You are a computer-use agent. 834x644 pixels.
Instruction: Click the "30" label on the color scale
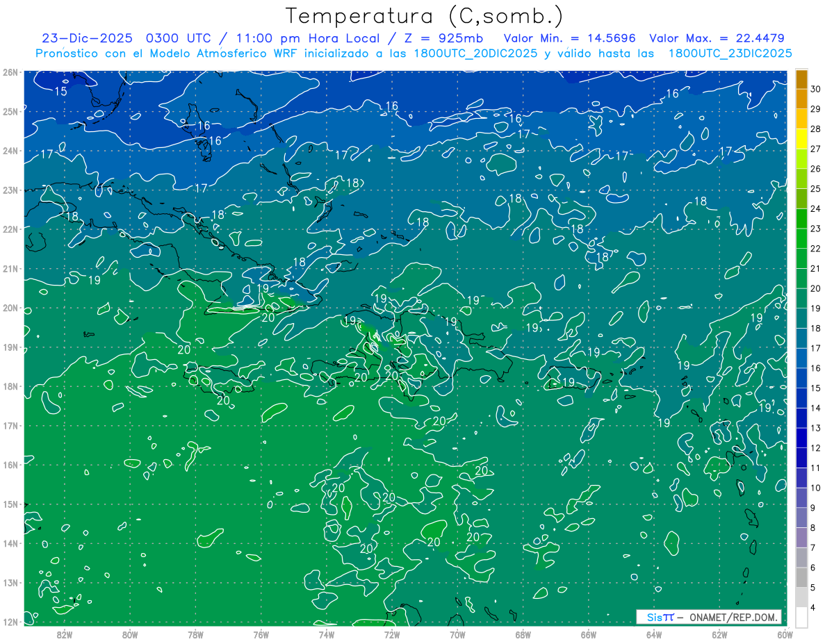pyautogui.click(x=815, y=89)
